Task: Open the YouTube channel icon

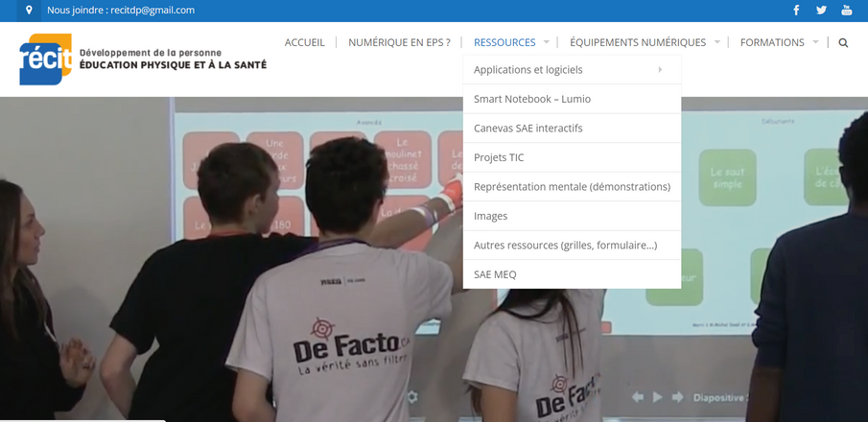Action: 846,11
